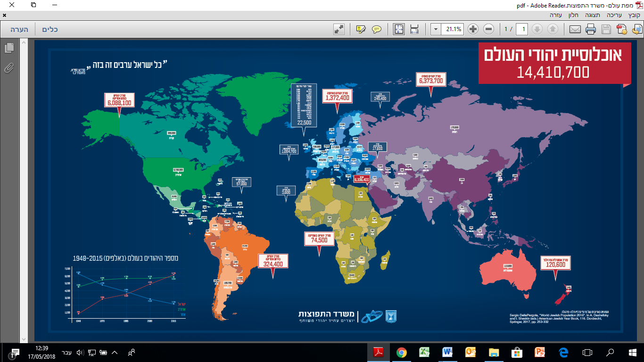This screenshot has width=644, height=362.
Task: Click the email envelope icon
Action: tap(575, 29)
